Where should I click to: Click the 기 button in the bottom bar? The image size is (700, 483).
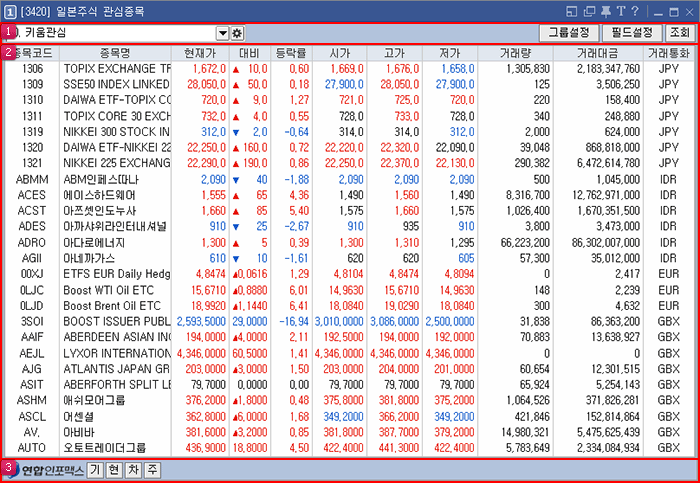click(x=95, y=470)
